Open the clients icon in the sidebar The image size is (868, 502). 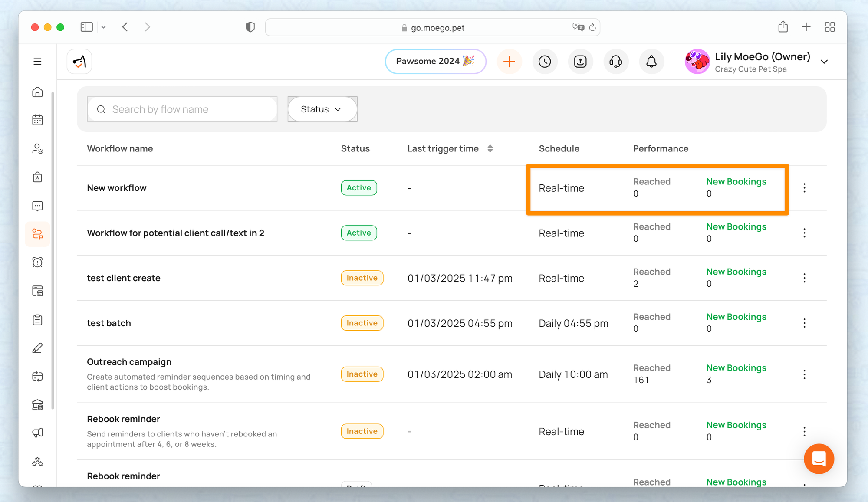tap(37, 149)
